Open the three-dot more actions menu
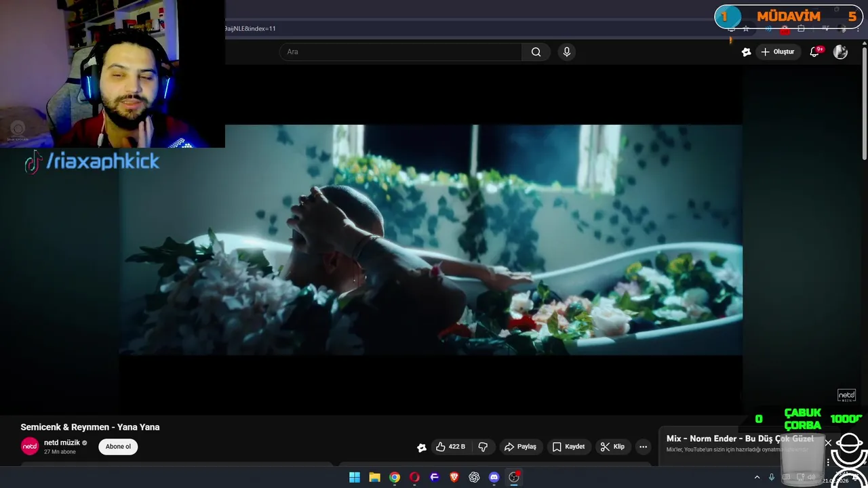The image size is (868, 488). click(x=643, y=447)
